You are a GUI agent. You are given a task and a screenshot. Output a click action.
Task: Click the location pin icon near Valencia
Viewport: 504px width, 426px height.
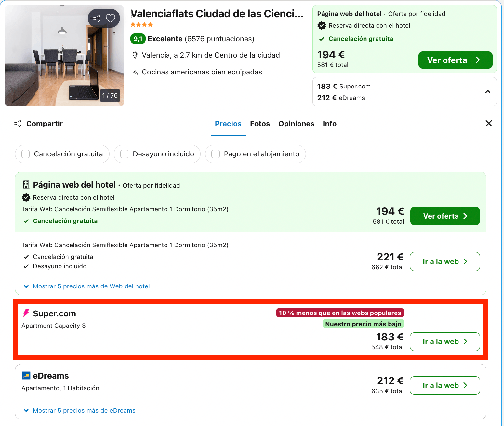(x=135, y=55)
